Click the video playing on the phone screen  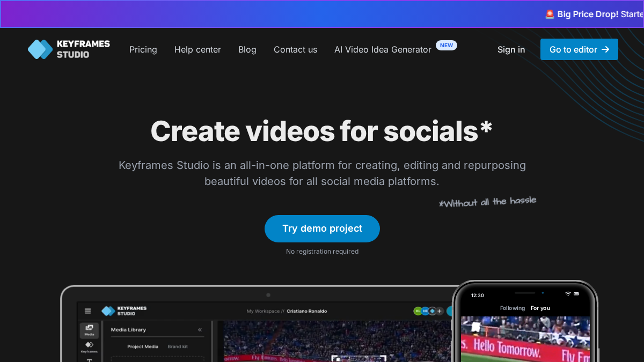[x=525, y=339]
